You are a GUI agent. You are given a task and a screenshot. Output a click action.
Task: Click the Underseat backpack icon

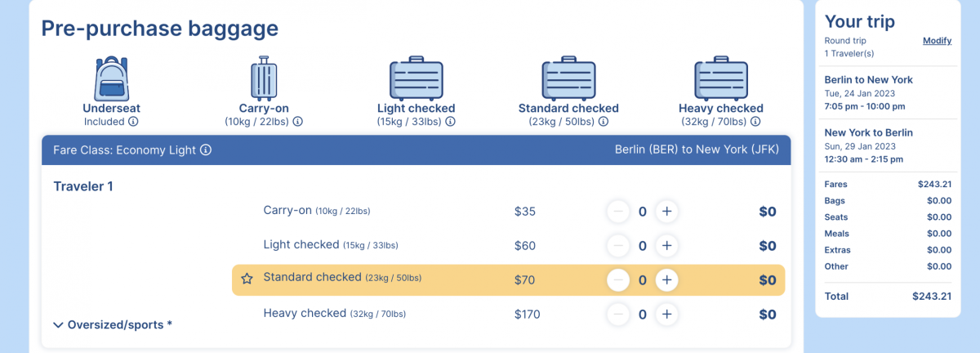(x=113, y=78)
